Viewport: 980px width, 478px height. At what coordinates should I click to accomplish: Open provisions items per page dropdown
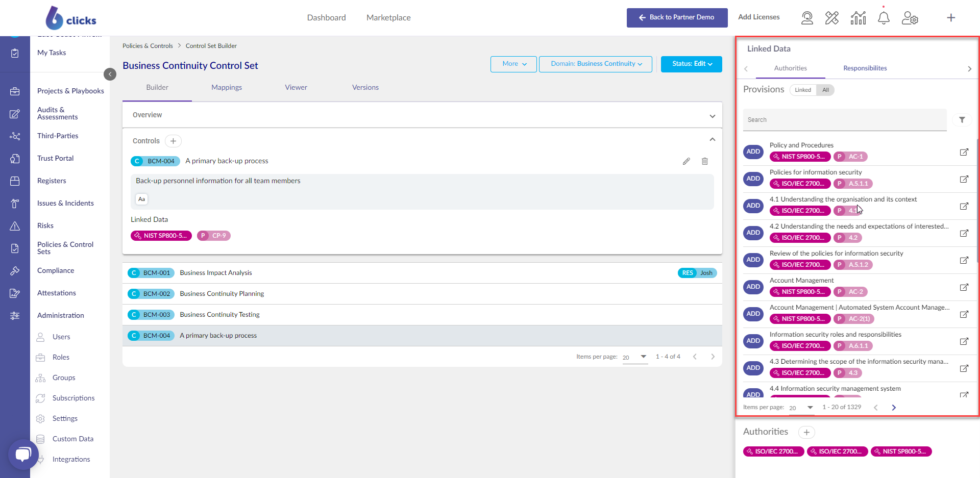(x=801, y=408)
